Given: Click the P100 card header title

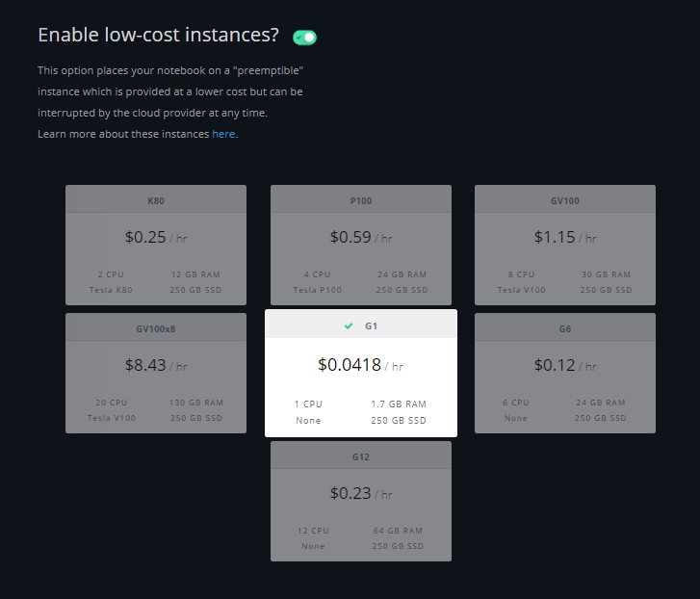Looking at the screenshot, I should [x=361, y=201].
